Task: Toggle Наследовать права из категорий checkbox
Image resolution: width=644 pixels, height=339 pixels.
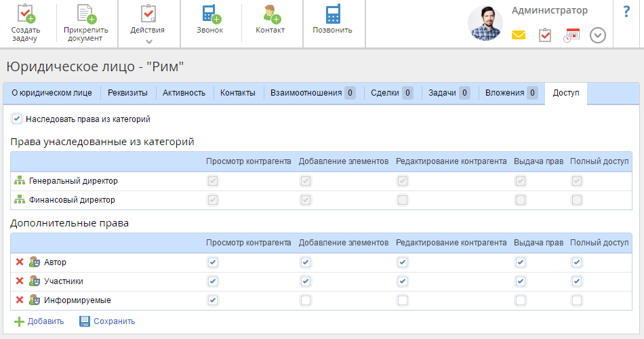Action: pos(17,119)
